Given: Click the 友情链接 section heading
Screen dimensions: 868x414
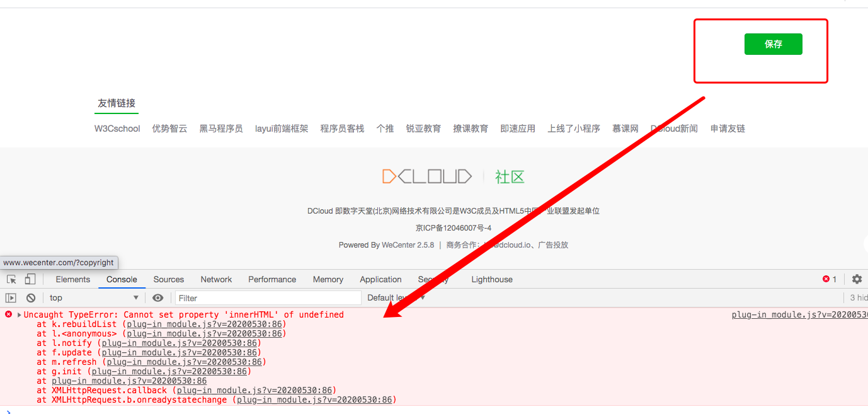Looking at the screenshot, I should (117, 103).
